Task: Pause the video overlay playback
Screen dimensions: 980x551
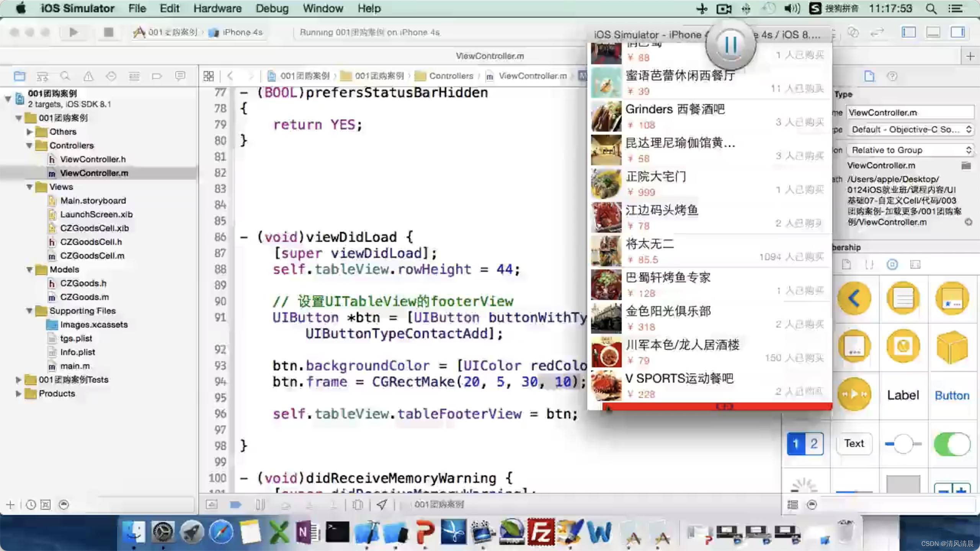Action: (730, 45)
